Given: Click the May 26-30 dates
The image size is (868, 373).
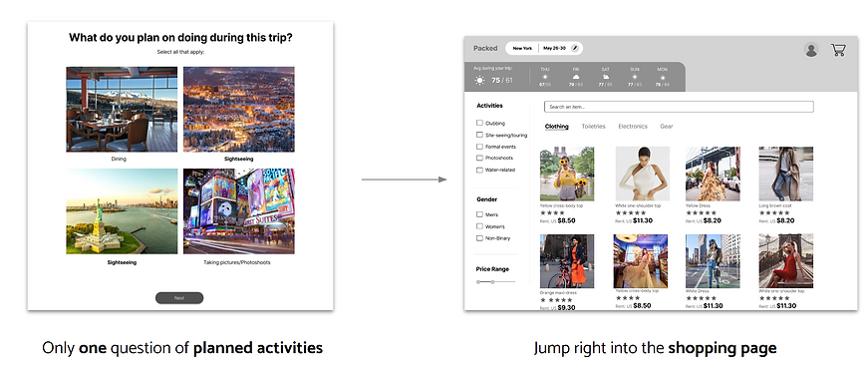Looking at the screenshot, I should 555,48.
